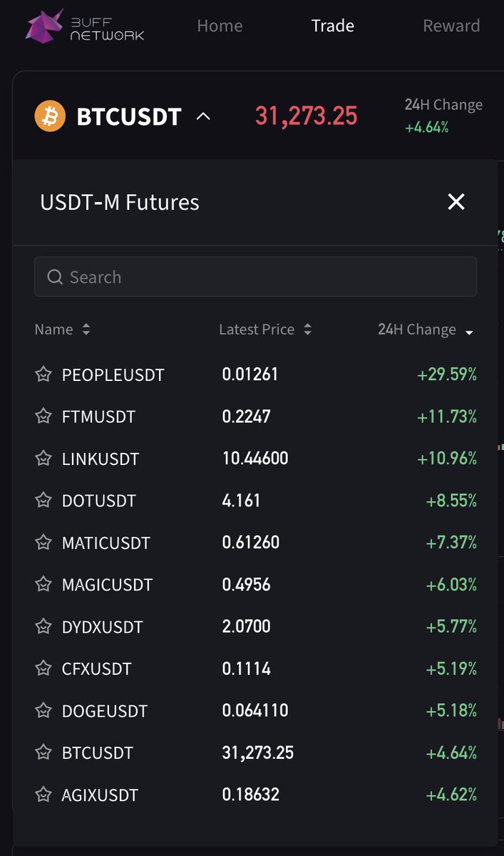Open the Home tab
Viewport: 504px width, 856px height.
220,26
